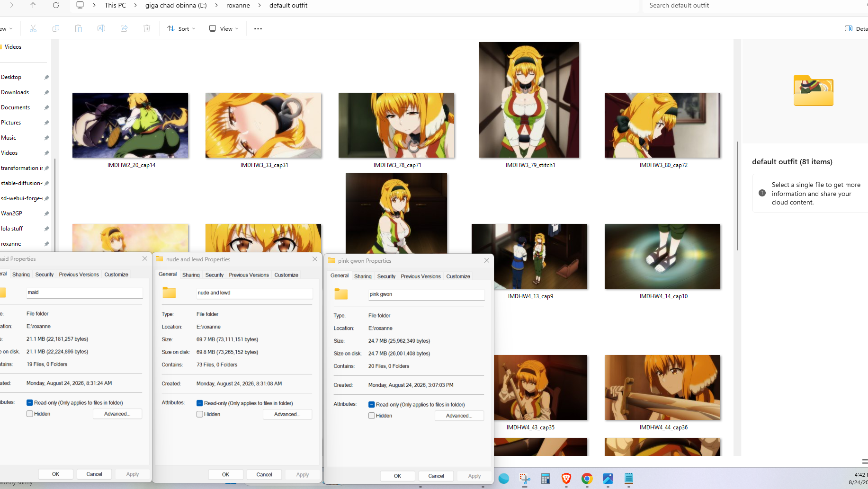Click the Cut scissors icon in toolbar
The image size is (868, 489).
click(33, 28)
